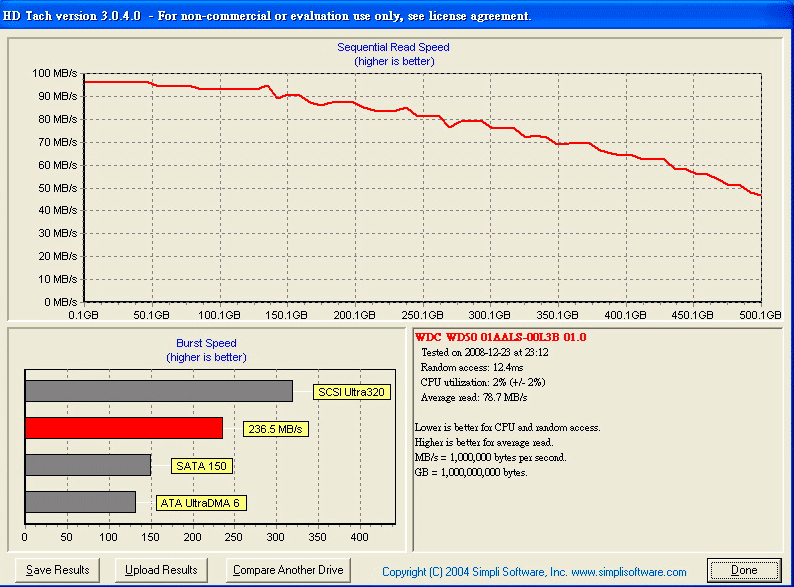This screenshot has height=587, width=794.
Task: Click the 236.5 MB/s yellow label
Action: [275, 429]
